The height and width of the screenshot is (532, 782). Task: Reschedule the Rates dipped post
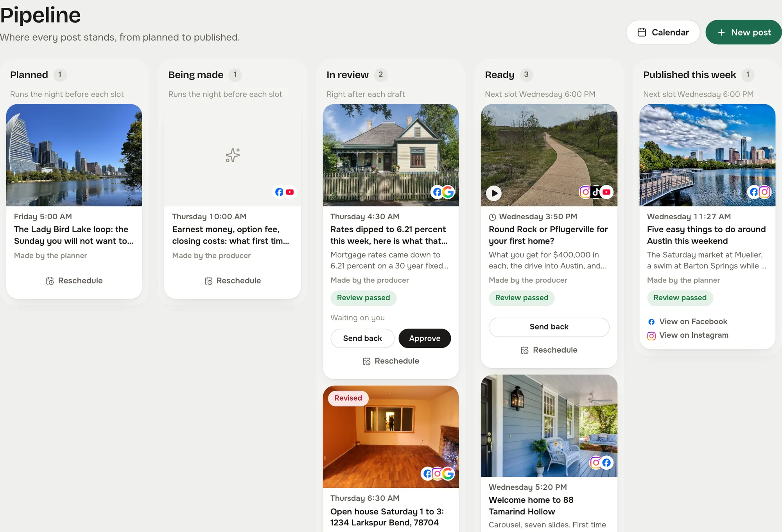(391, 361)
